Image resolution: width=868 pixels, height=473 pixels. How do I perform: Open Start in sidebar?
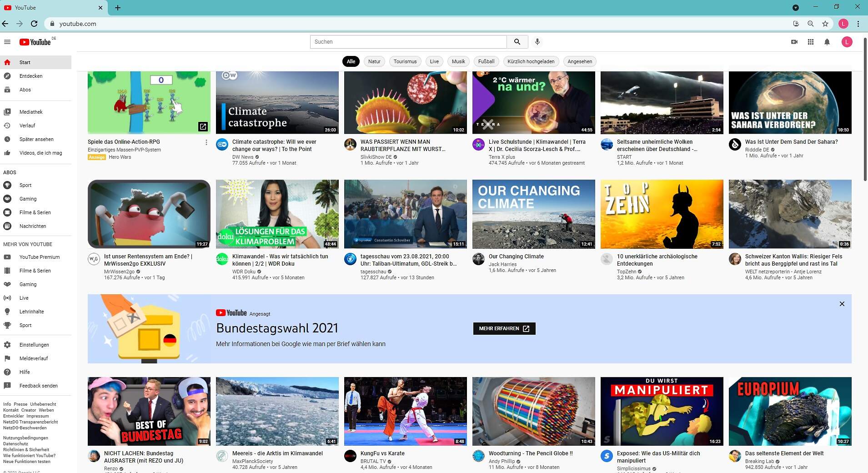tap(35, 62)
